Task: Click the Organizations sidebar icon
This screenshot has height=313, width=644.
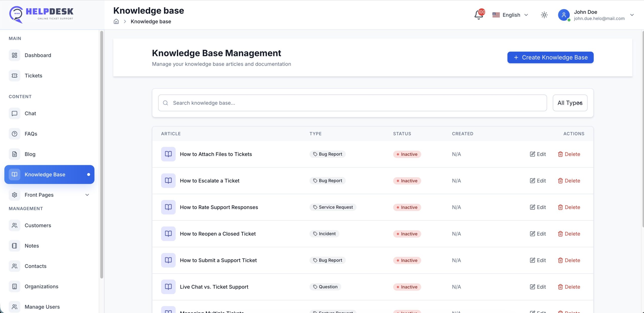Action: coord(15,287)
